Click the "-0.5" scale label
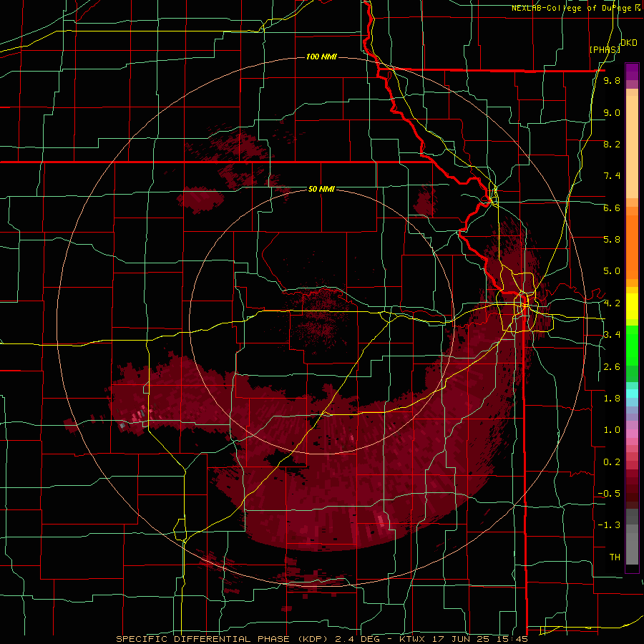Image resolution: width=644 pixels, height=644 pixels. [x=609, y=494]
